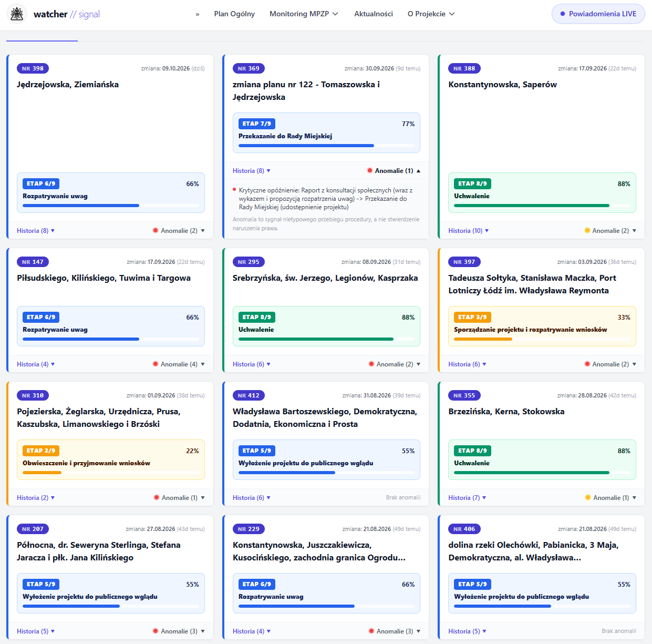Click the watcher logo icon

(x=17, y=14)
